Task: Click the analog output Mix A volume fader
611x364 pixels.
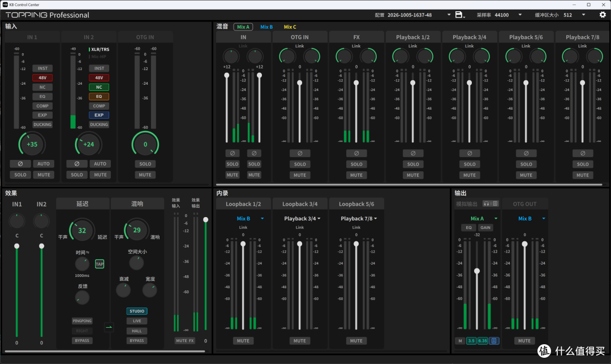Action: click(x=477, y=271)
